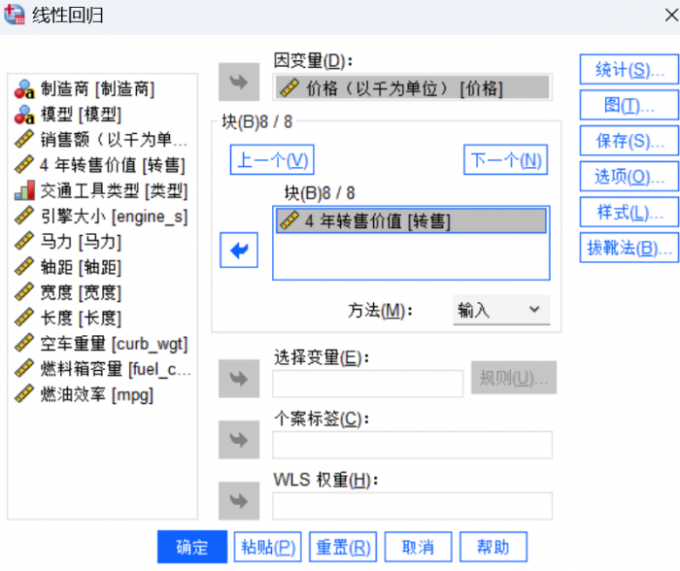
Task: Open the 图(T) plots dialog
Action: pyautogui.click(x=629, y=105)
